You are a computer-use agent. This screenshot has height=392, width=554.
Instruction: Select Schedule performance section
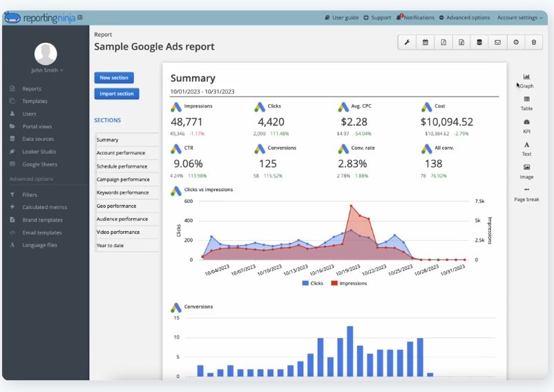127,166
